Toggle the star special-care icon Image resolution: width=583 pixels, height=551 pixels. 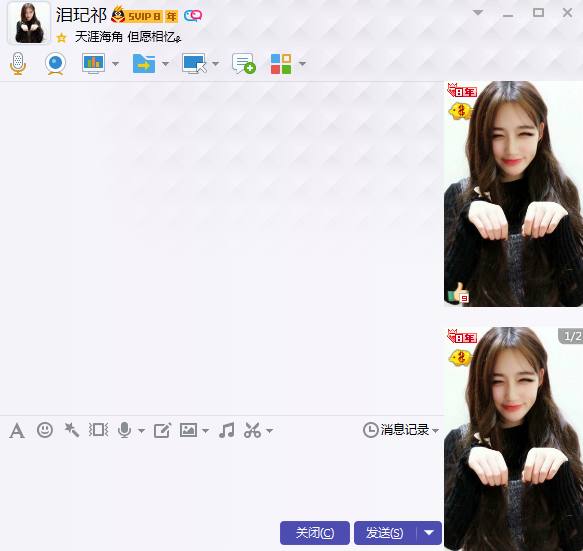click(61, 38)
